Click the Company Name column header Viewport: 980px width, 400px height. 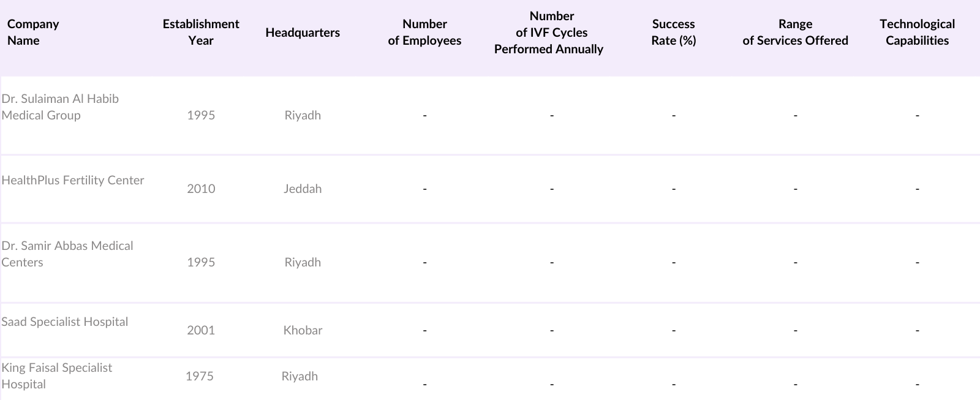coord(33,32)
